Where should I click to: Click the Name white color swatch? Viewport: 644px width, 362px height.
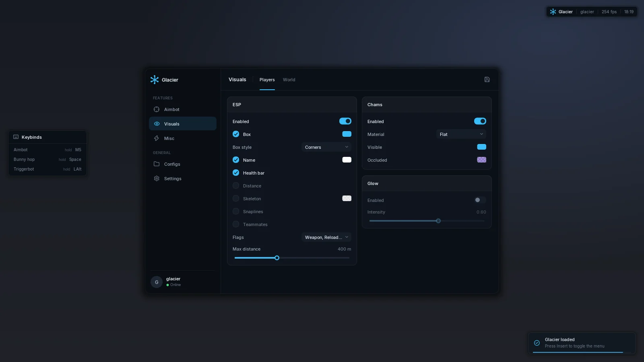(x=347, y=160)
